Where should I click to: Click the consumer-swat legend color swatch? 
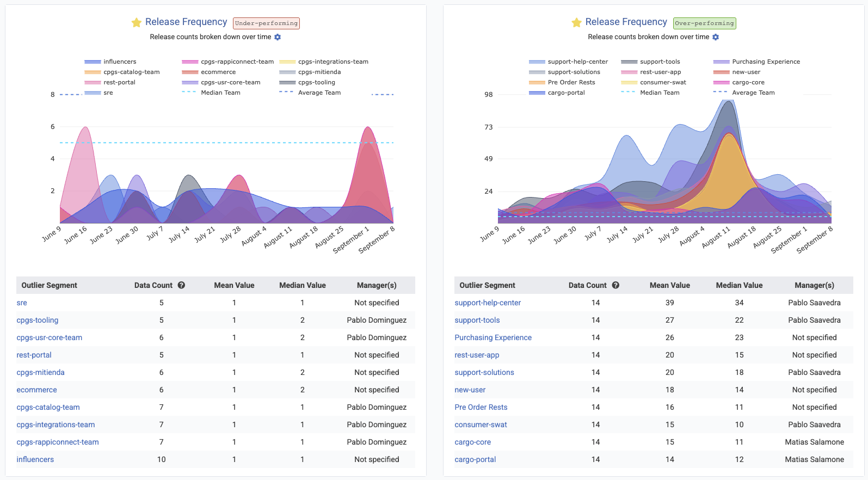629,83
